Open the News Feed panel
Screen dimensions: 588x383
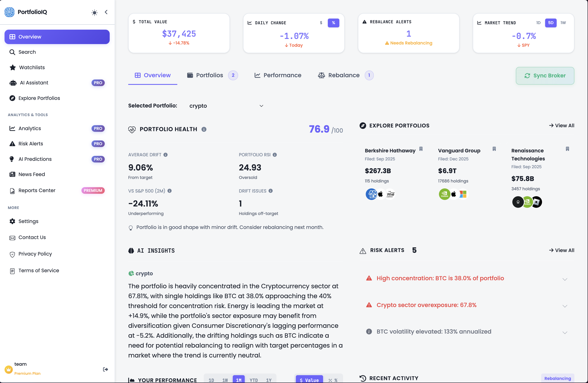tap(32, 174)
